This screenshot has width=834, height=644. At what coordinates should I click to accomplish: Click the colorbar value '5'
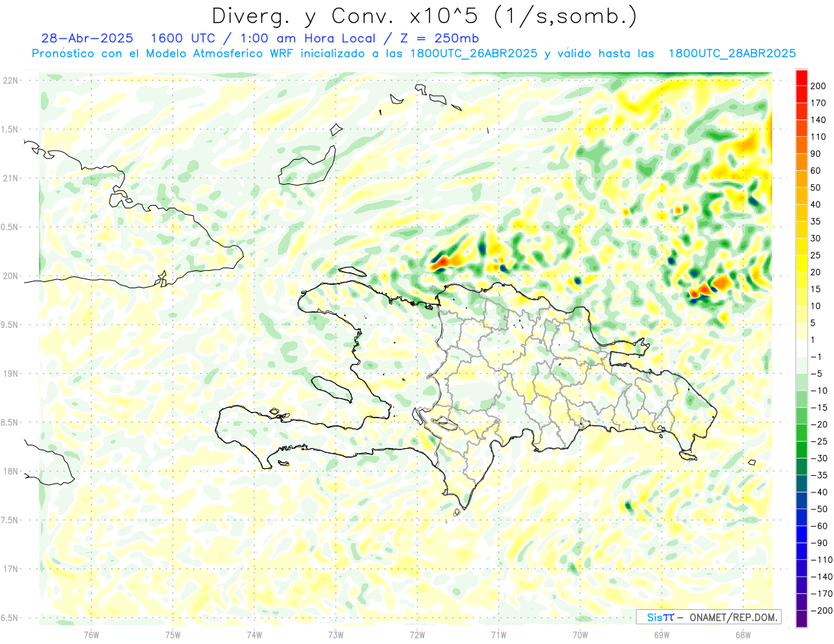(813, 323)
